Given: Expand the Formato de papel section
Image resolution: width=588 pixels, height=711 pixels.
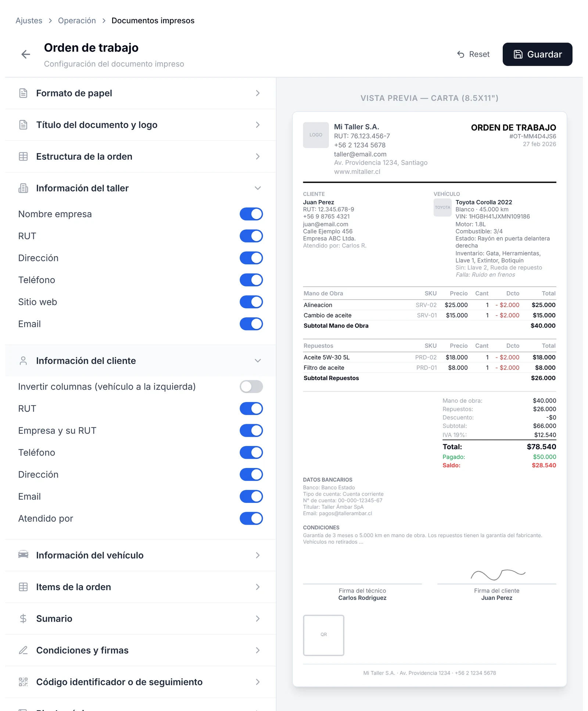Looking at the screenshot, I should coord(140,93).
